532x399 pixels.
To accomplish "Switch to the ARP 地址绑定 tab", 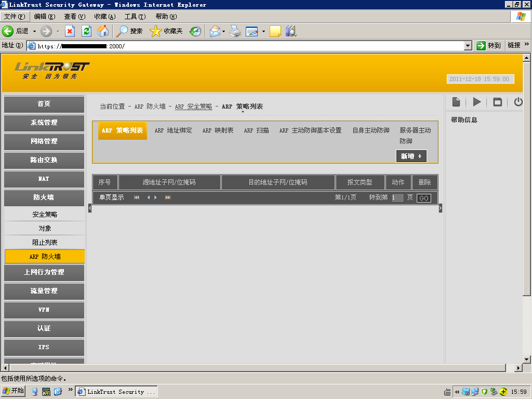I will [173, 130].
